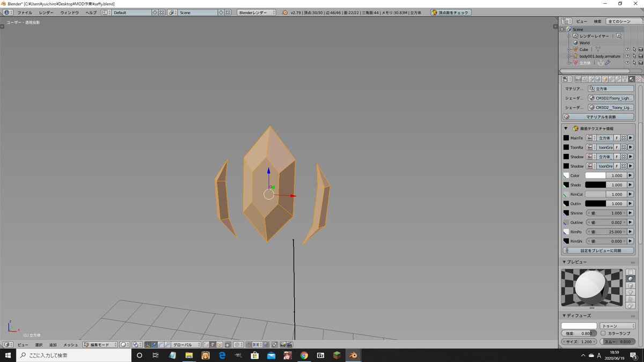Viewport: 644px width, 362px height.
Task: Click the render OpenGL image icon
Action: tap(282, 344)
